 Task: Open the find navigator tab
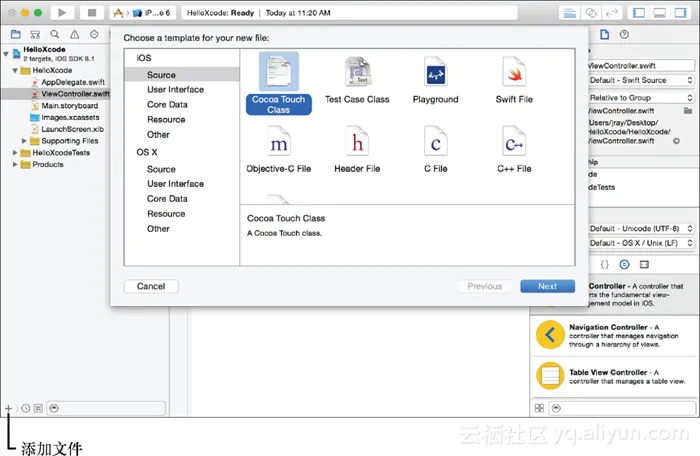(54, 34)
